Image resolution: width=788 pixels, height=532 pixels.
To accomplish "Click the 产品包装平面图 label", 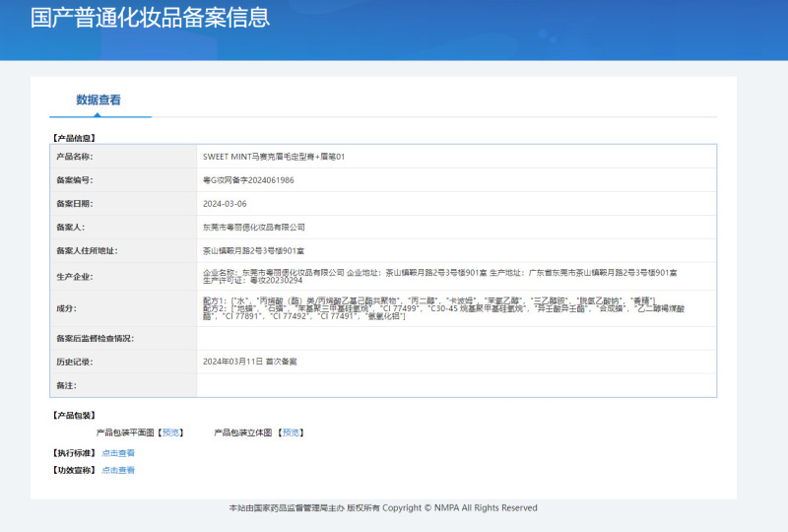I will click(125, 432).
